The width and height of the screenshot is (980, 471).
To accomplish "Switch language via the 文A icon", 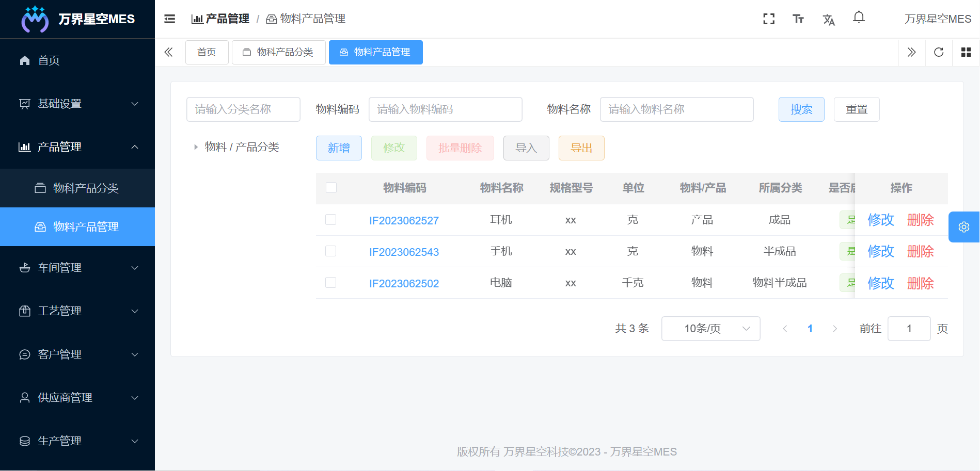I will [x=829, y=20].
